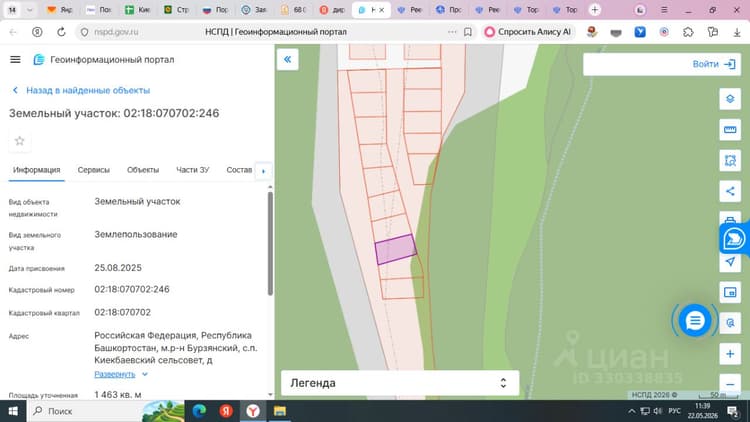Image resolution: width=750 pixels, height=422 pixels.
Task: Open the hamburger menu of the portal
Action: click(x=15, y=59)
